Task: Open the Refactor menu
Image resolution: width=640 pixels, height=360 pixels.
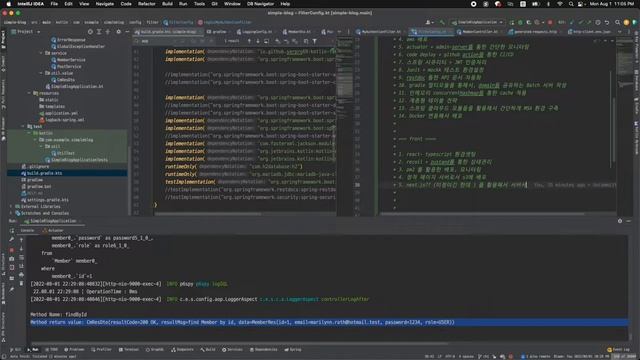Action: (x=147, y=4)
